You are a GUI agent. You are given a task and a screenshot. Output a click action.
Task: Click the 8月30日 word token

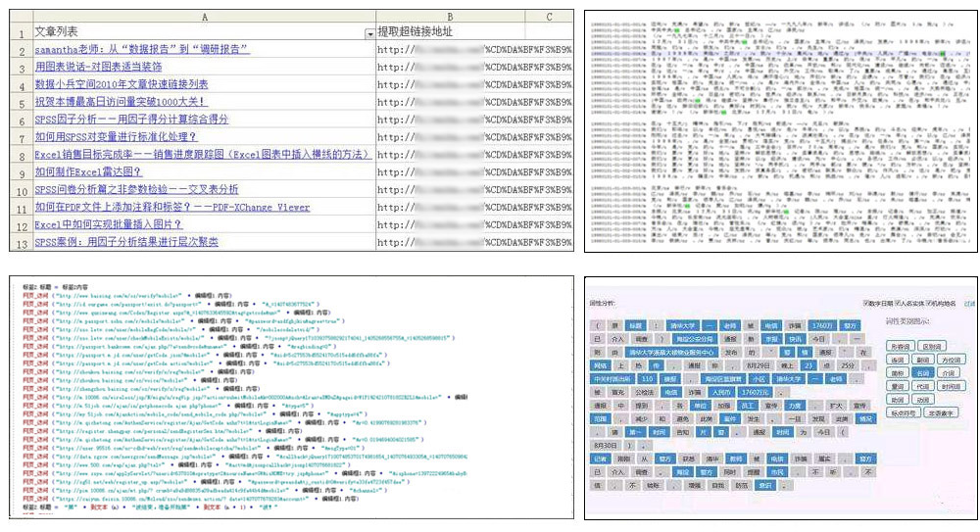[x=606, y=446]
